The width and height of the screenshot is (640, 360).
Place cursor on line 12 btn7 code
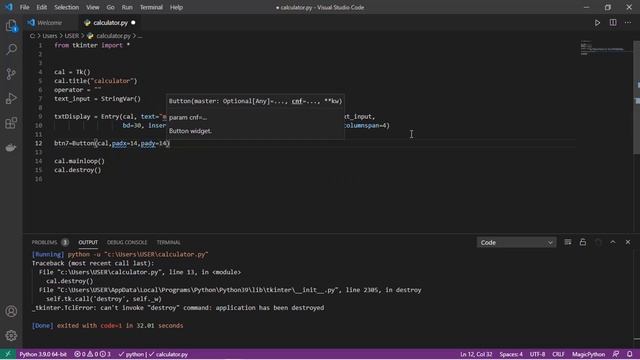[x=112, y=143]
